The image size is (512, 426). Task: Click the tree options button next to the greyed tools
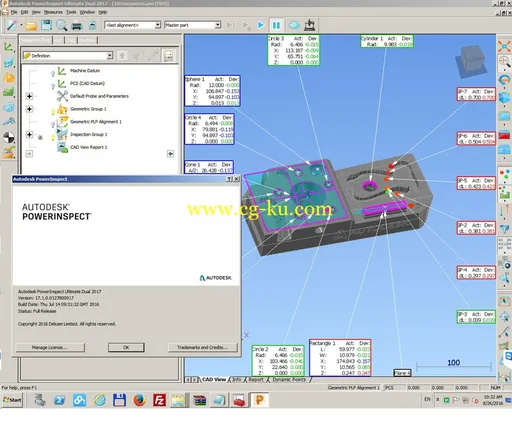coord(169,56)
